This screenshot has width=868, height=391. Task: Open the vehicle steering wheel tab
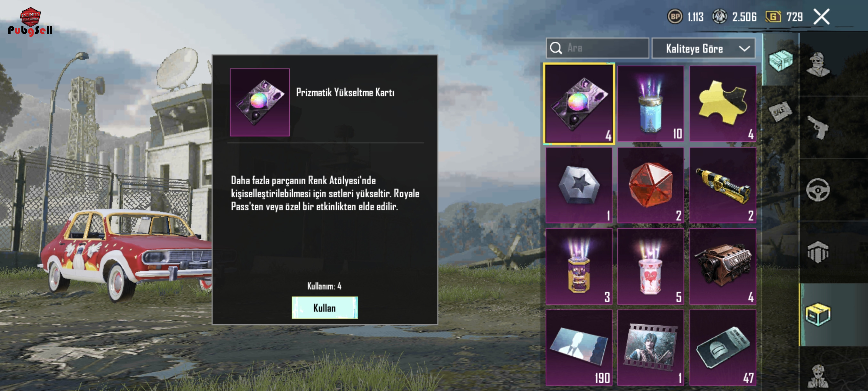click(818, 190)
